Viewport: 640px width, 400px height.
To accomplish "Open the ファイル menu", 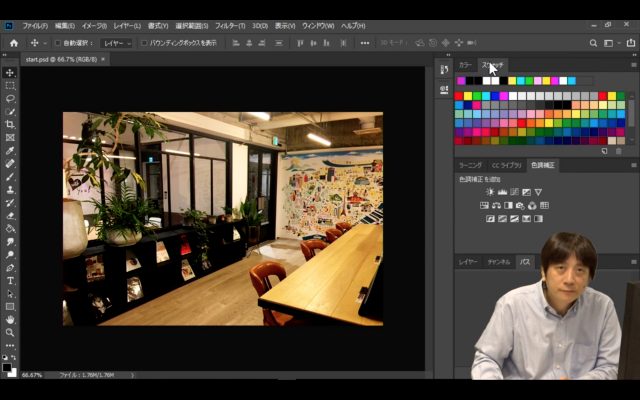I will (x=35, y=26).
